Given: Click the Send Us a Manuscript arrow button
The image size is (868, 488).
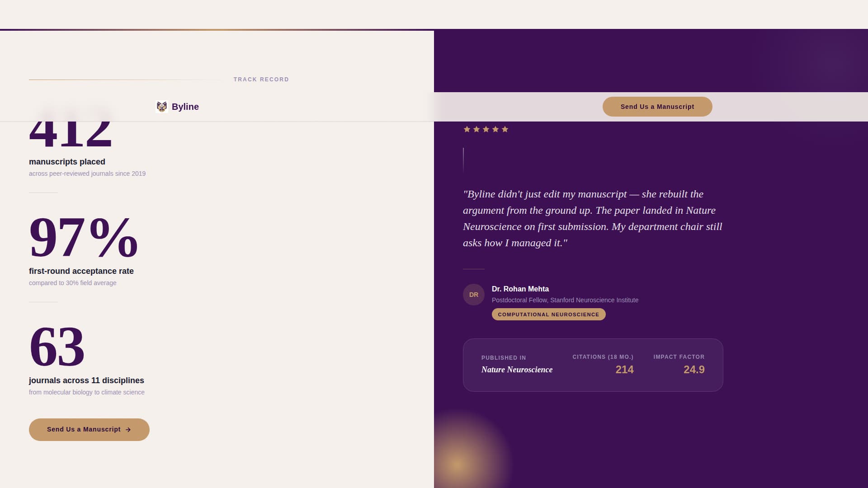Looking at the screenshot, I should pyautogui.click(x=89, y=430).
